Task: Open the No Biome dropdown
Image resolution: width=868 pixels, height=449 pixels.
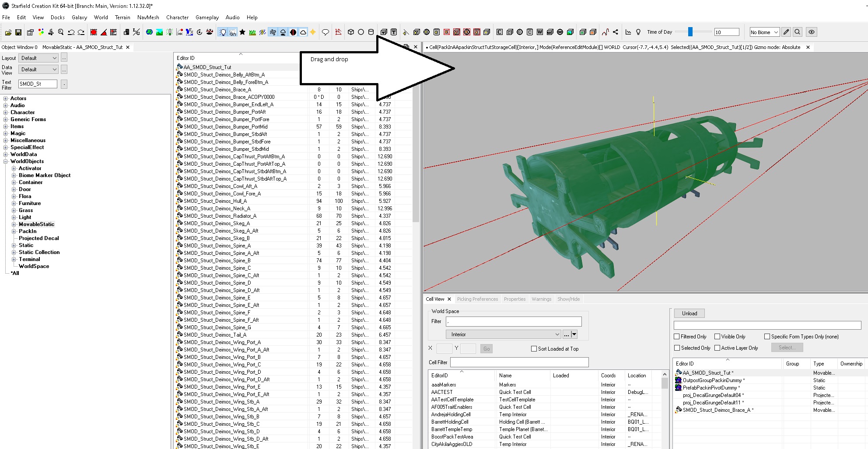Action: pos(764,32)
